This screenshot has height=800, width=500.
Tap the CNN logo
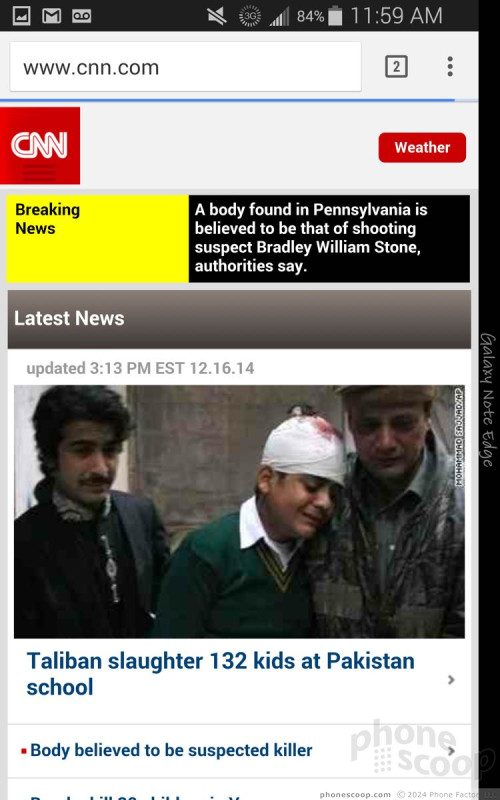coord(40,145)
